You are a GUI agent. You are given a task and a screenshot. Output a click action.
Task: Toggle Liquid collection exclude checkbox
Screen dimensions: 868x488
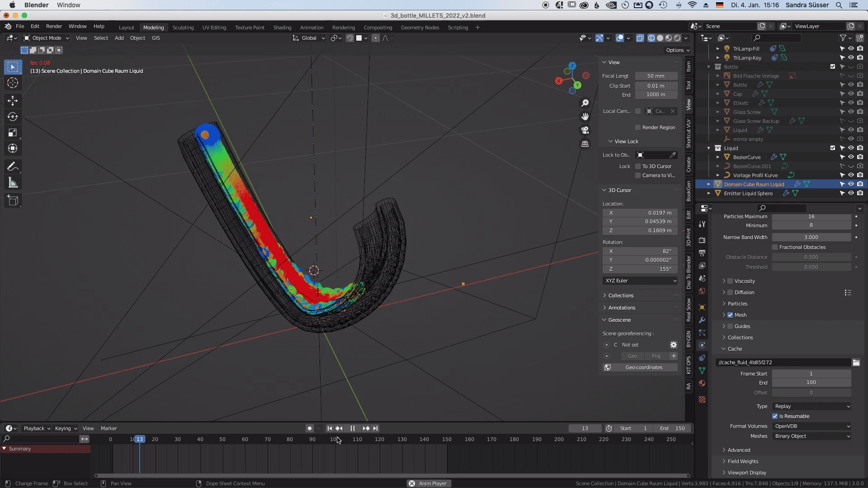(x=833, y=148)
